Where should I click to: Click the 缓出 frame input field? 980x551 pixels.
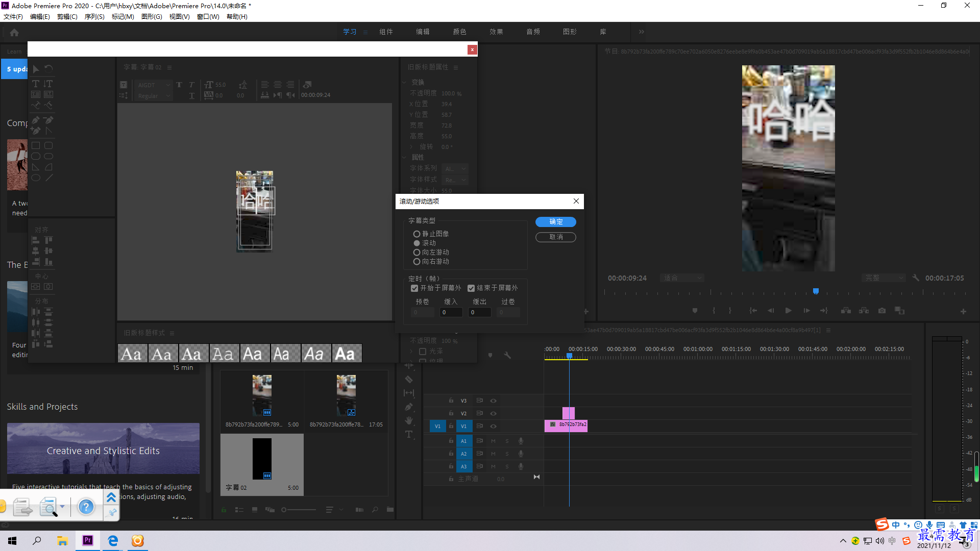480,312
